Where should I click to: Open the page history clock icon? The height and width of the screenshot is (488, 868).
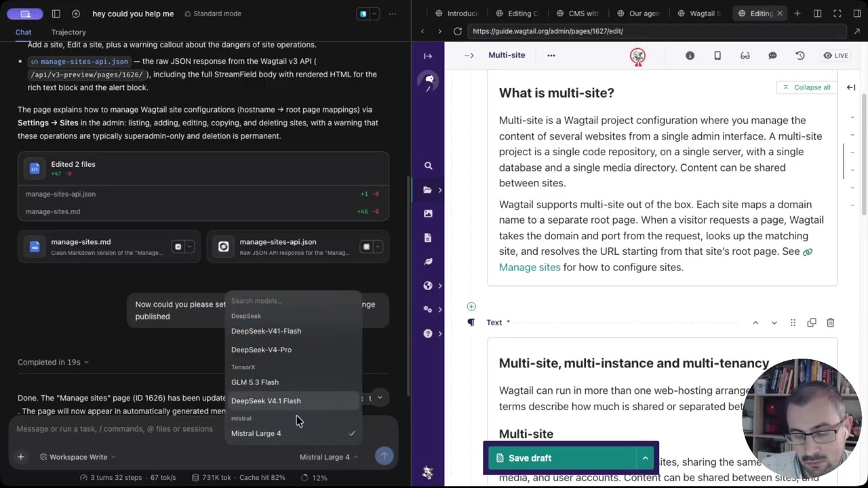coord(800,56)
